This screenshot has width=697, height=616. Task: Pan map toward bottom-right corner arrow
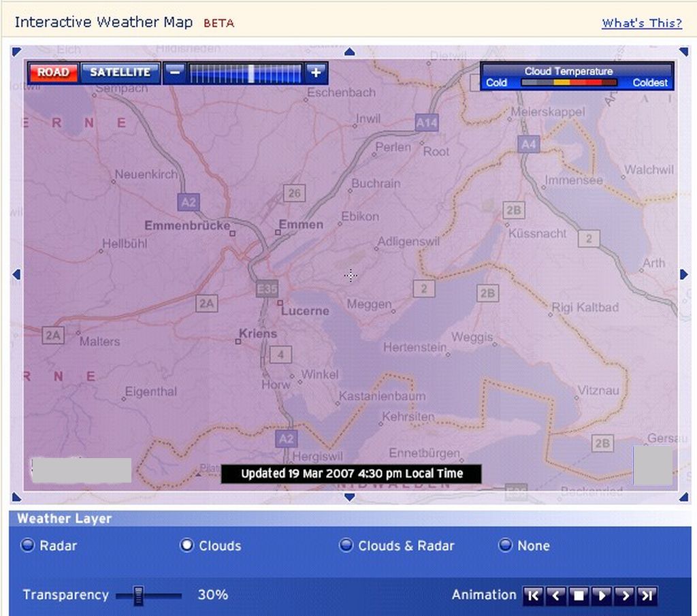683,498
